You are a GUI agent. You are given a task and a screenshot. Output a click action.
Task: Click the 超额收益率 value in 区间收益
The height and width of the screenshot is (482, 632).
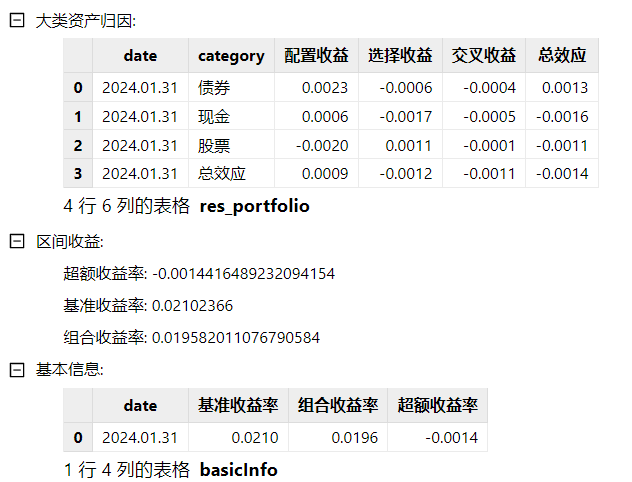point(243,273)
